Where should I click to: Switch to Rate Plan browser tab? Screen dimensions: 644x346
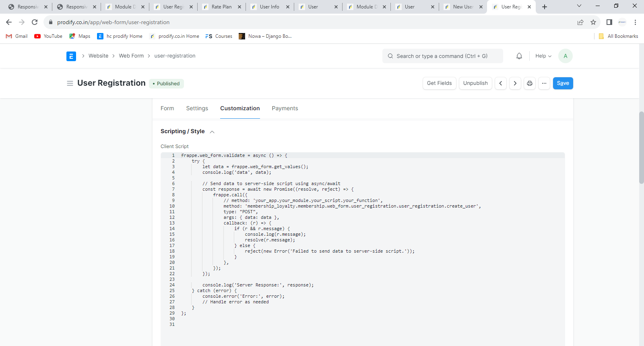tap(221, 7)
